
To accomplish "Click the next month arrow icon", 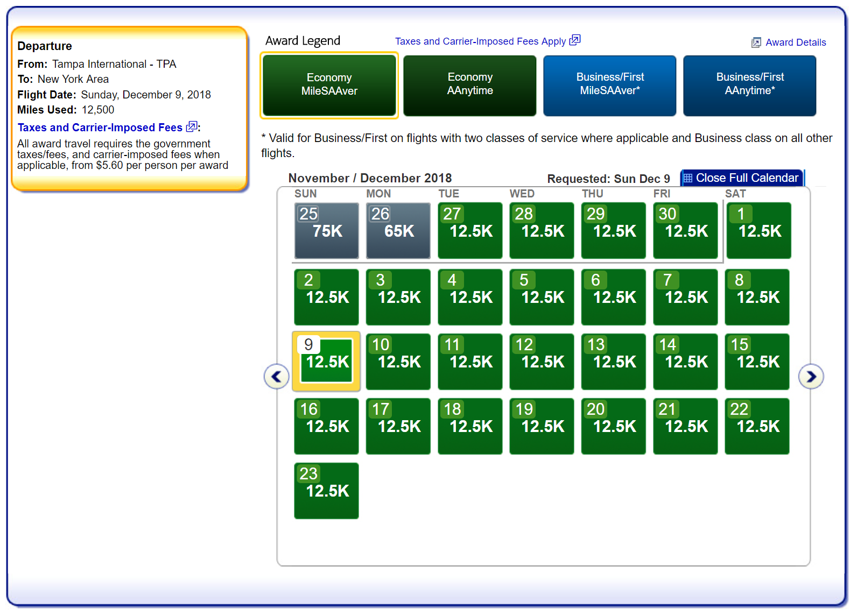I will (x=811, y=377).
